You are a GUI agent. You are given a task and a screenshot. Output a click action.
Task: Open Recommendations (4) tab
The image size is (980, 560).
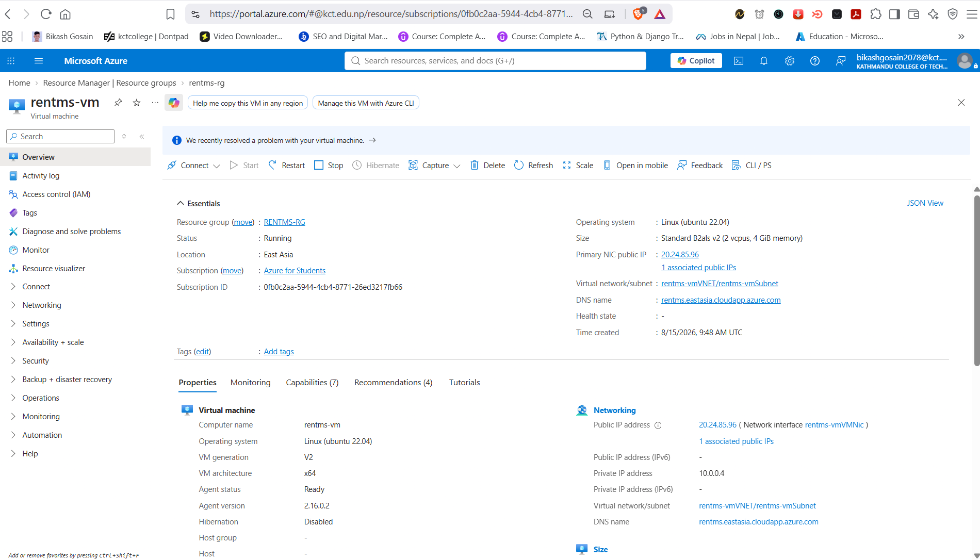pyautogui.click(x=393, y=383)
